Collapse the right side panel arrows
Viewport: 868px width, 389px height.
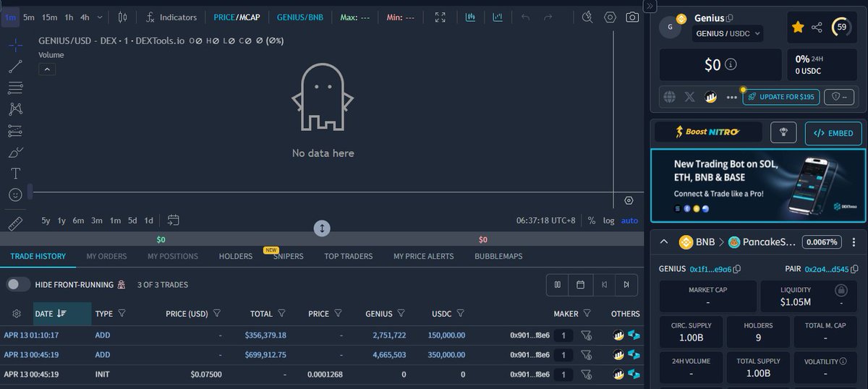(x=649, y=6)
